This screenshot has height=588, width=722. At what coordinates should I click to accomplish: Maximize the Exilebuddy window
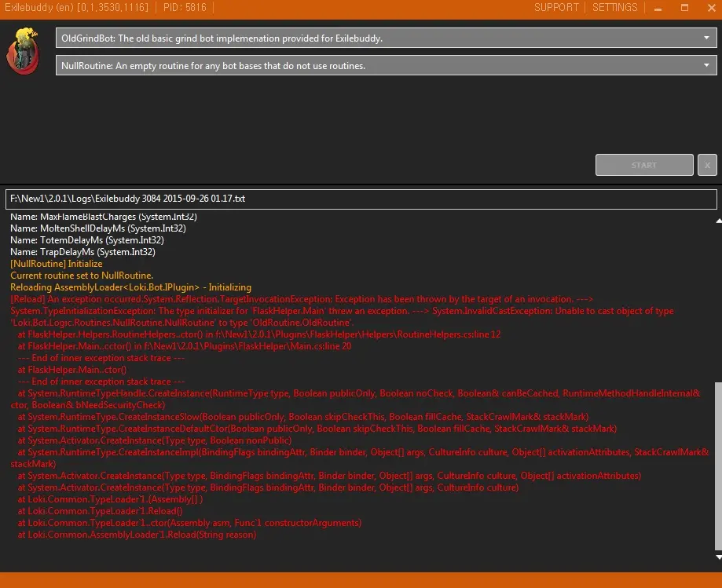(x=684, y=8)
